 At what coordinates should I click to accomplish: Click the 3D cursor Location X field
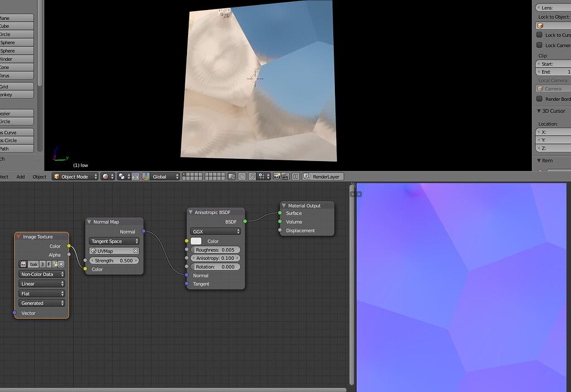tap(553, 132)
